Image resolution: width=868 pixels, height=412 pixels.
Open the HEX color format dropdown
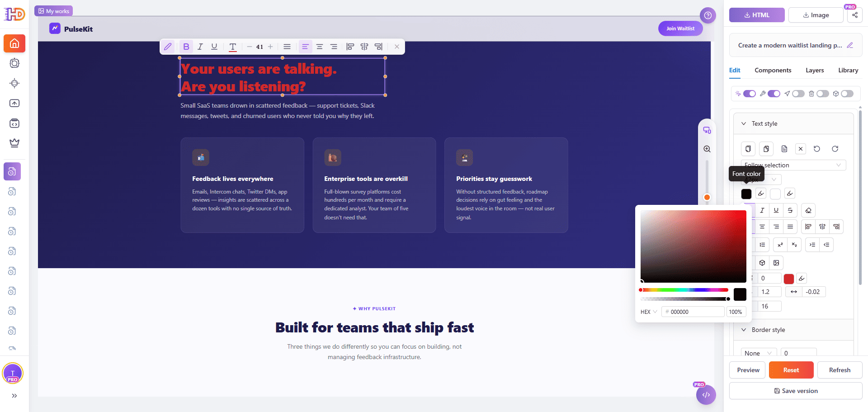point(649,312)
